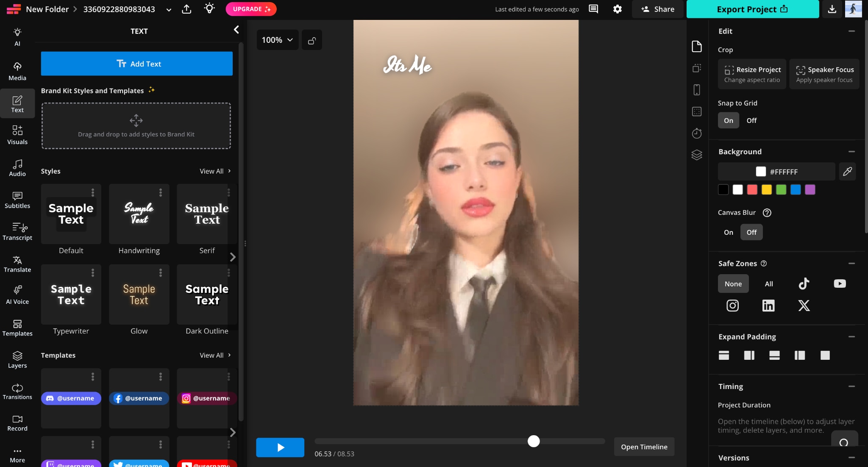This screenshot has width=868, height=467.
Task: Click the eyedropper color picker icon
Action: tap(847, 172)
